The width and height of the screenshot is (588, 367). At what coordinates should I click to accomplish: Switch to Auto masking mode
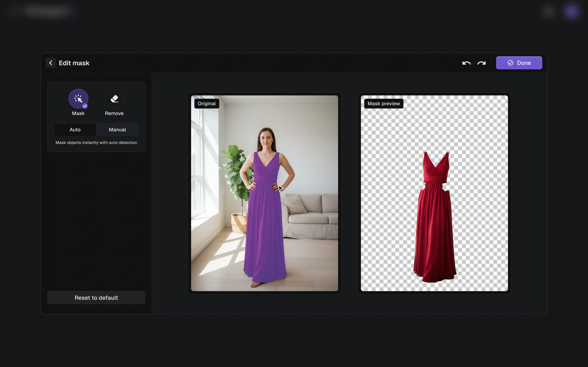tap(75, 130)
